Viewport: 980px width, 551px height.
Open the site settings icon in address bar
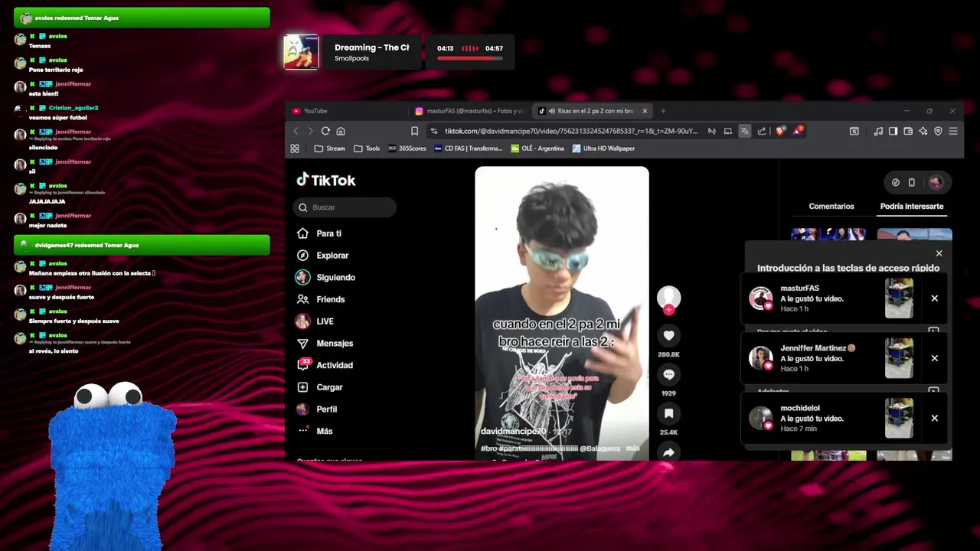(434, 131)
